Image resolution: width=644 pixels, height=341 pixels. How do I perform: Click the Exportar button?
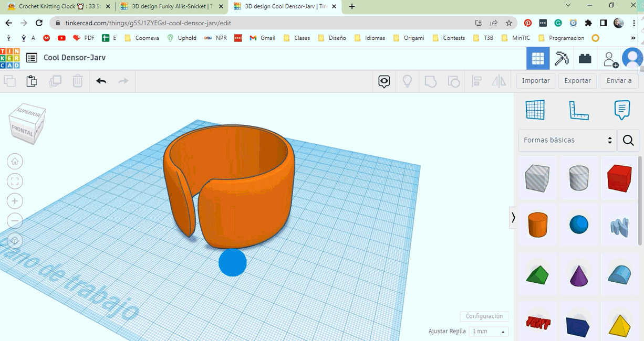point(577,80)
